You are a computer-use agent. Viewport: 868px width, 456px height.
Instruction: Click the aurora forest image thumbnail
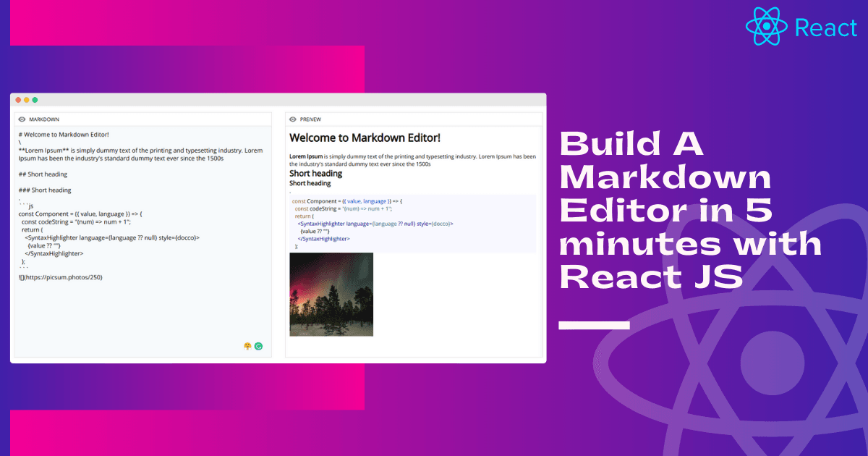point(330,293)
